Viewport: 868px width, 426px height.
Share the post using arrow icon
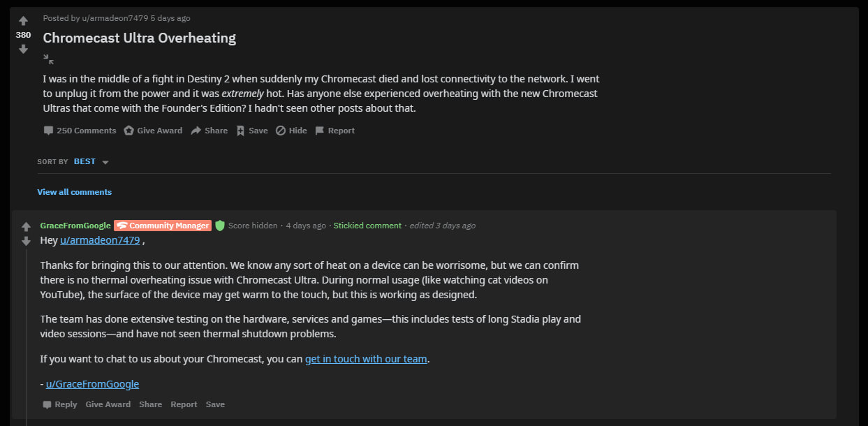[x=209, y=131]
